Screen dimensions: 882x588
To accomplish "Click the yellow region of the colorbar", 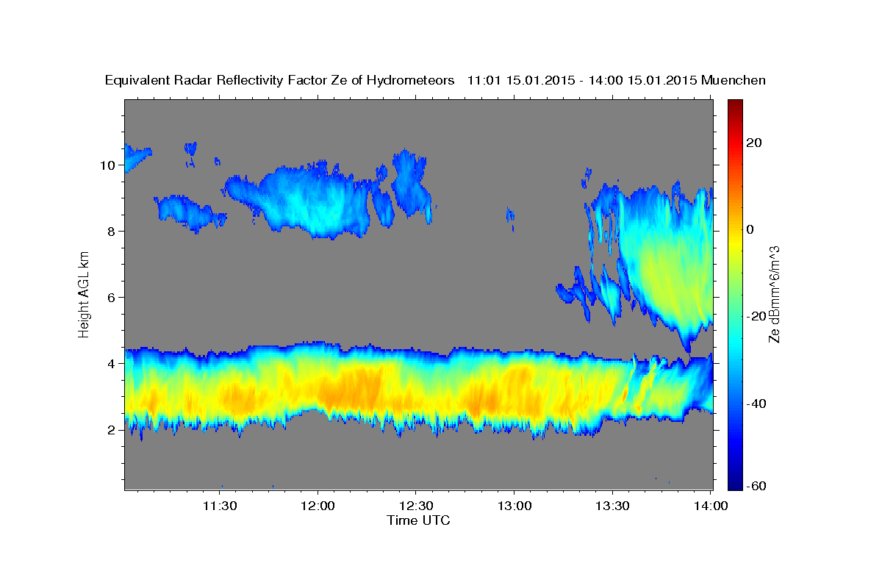I will (735, 243).
